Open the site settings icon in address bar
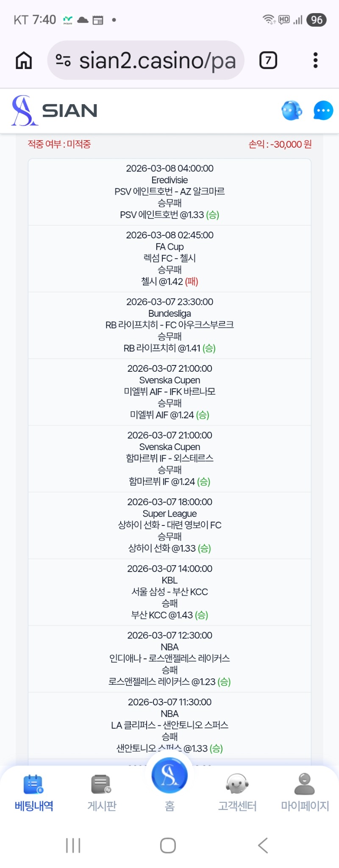The image size is (339, 868). pyautogui.click(x=63, y=61)
